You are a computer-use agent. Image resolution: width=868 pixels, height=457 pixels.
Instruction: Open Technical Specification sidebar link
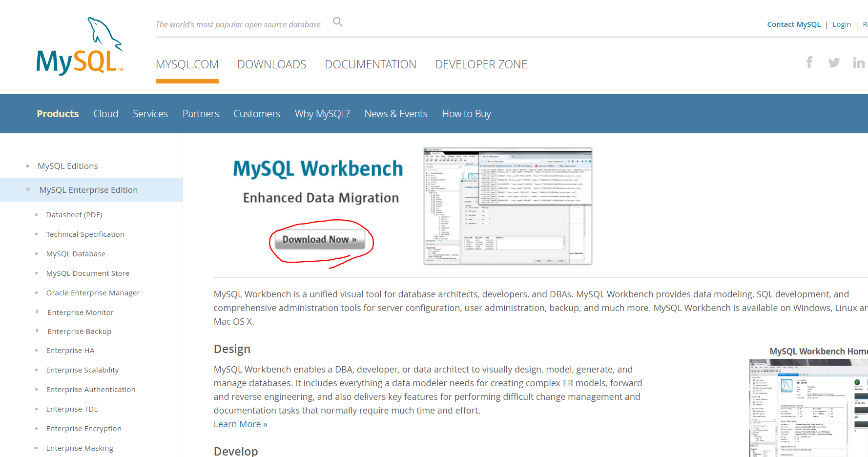tap(85, 234)
